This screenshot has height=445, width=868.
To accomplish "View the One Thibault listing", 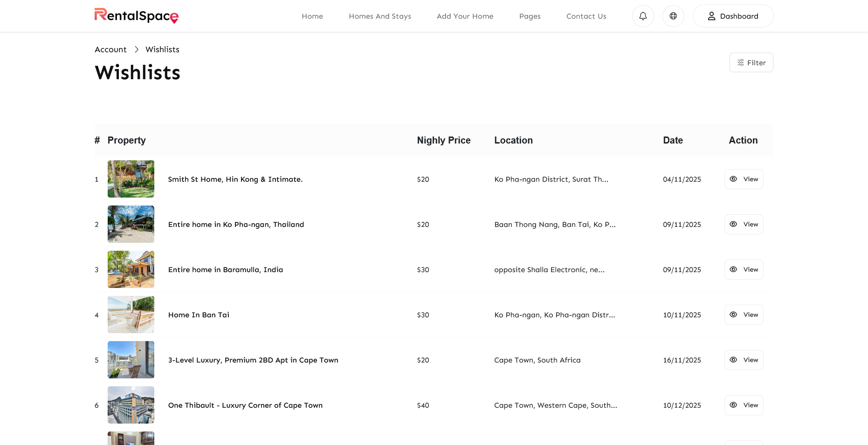I will point(744,405).
